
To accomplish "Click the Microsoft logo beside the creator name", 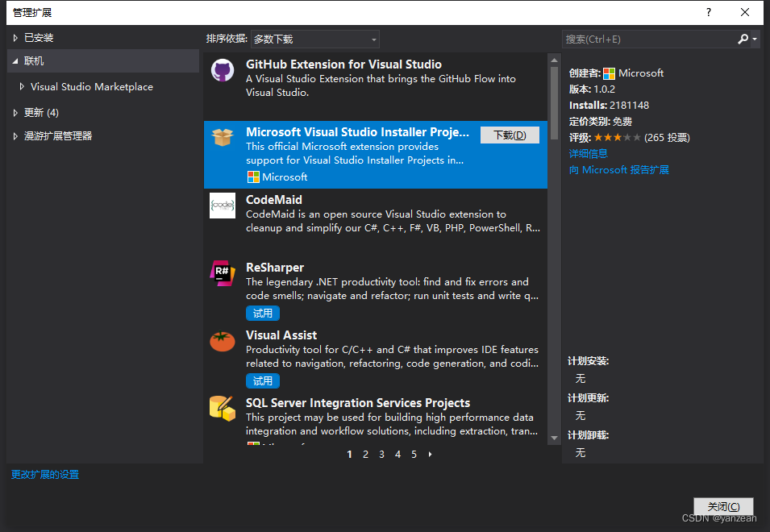I will pos(609,73).
